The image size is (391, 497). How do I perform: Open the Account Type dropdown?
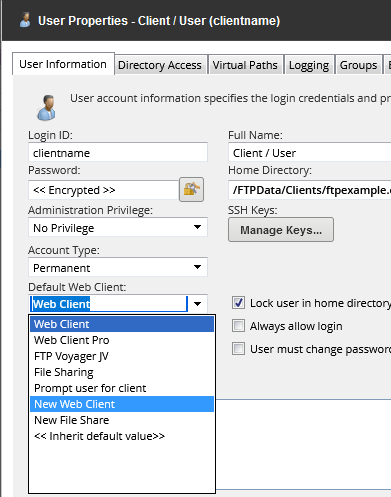(x=118, y=267)
